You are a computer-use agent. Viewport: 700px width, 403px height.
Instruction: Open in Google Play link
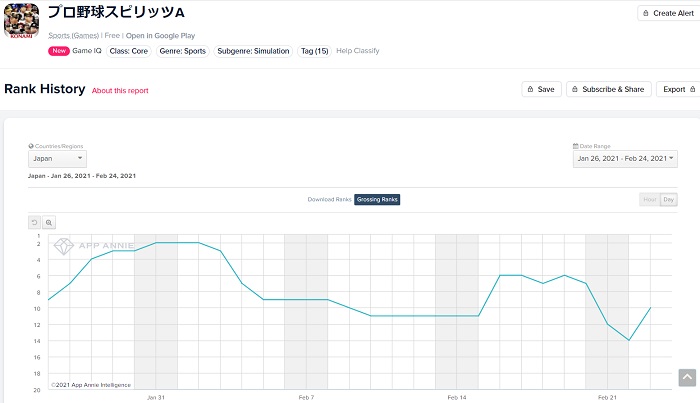point(160,35)
